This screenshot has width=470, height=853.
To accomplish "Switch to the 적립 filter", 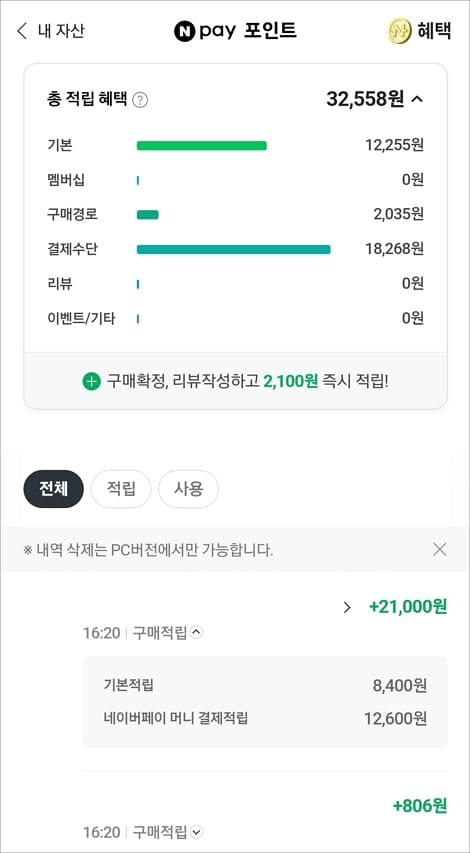I will point(121,489).
